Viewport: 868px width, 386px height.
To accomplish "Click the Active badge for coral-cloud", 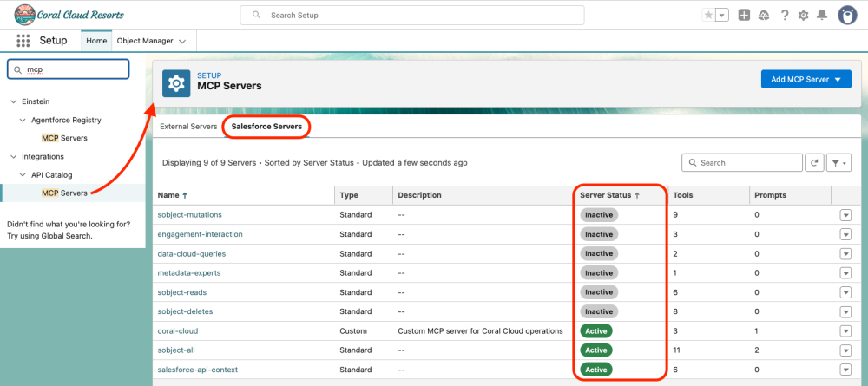I will pyautogui.click(x=596, y=330).
